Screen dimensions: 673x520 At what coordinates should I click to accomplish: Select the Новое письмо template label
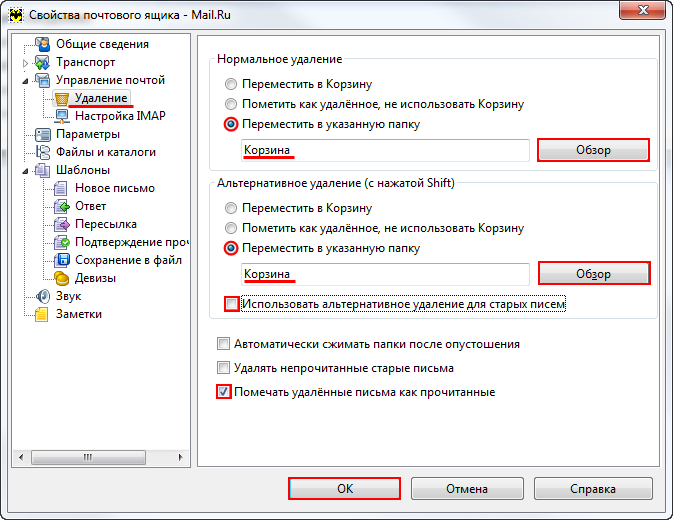(x=115, y=188)
